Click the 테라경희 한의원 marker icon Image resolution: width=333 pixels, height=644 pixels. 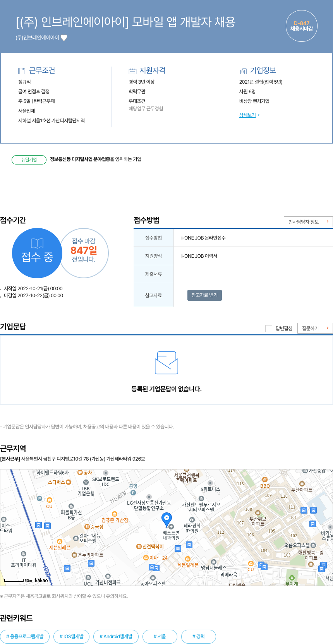[x=192, y=520]
